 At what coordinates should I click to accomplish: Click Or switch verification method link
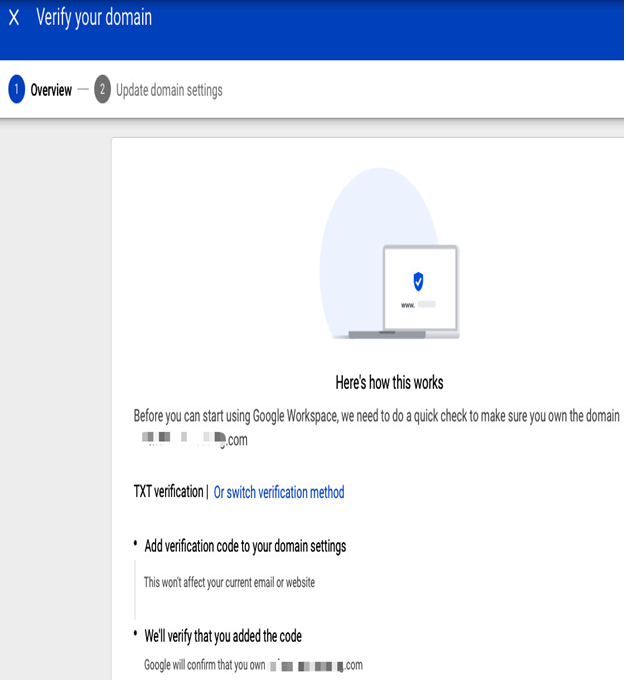279,492
